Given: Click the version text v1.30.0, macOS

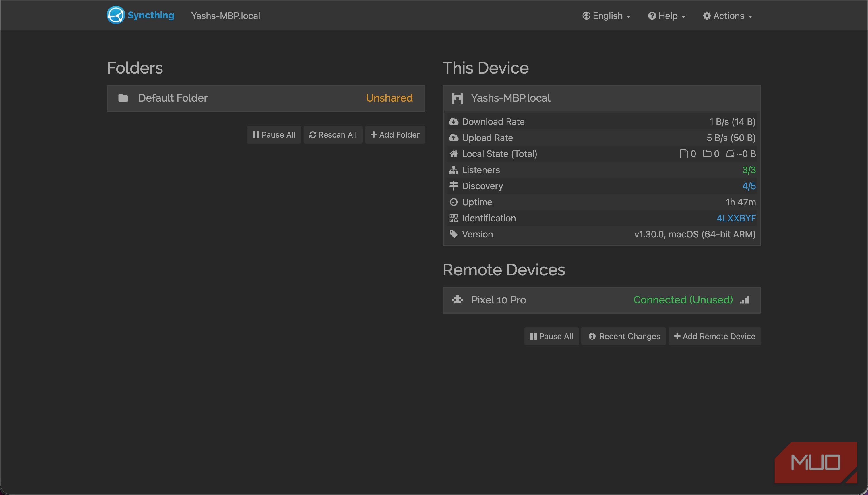Looking at the screenshot, I should pos(695,234).
